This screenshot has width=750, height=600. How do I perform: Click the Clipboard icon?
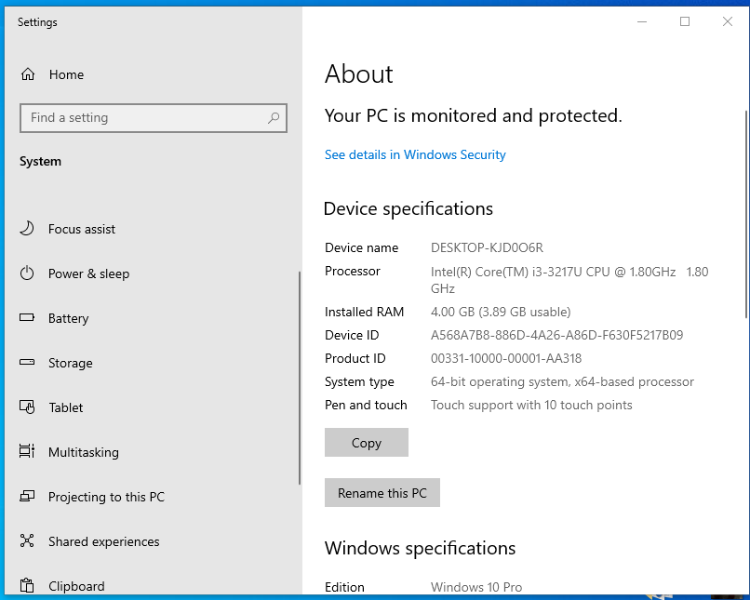27,585
